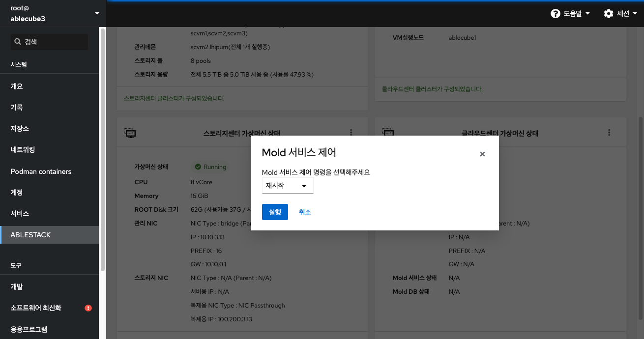Open storage center VM card kebab menu
Image resolution: width=644 pixels, height=339 pixels.
click(x=351, y=133)
